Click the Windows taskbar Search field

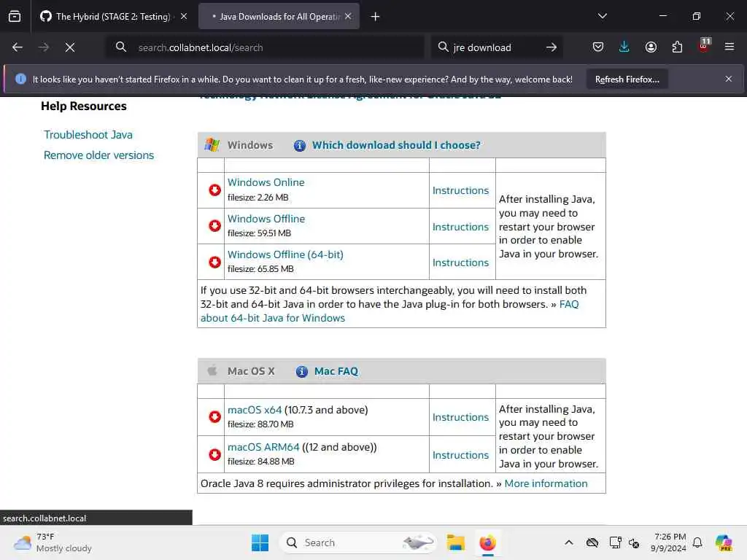click(357, 542)
